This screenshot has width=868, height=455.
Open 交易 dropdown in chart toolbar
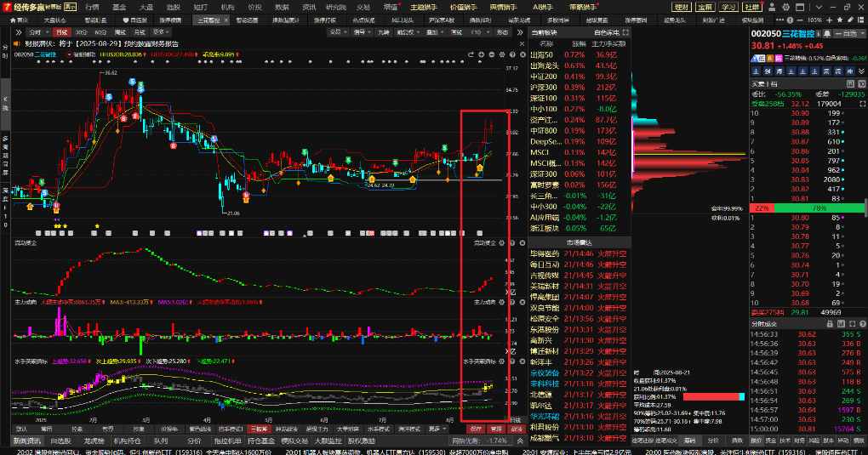click(338, 32)
